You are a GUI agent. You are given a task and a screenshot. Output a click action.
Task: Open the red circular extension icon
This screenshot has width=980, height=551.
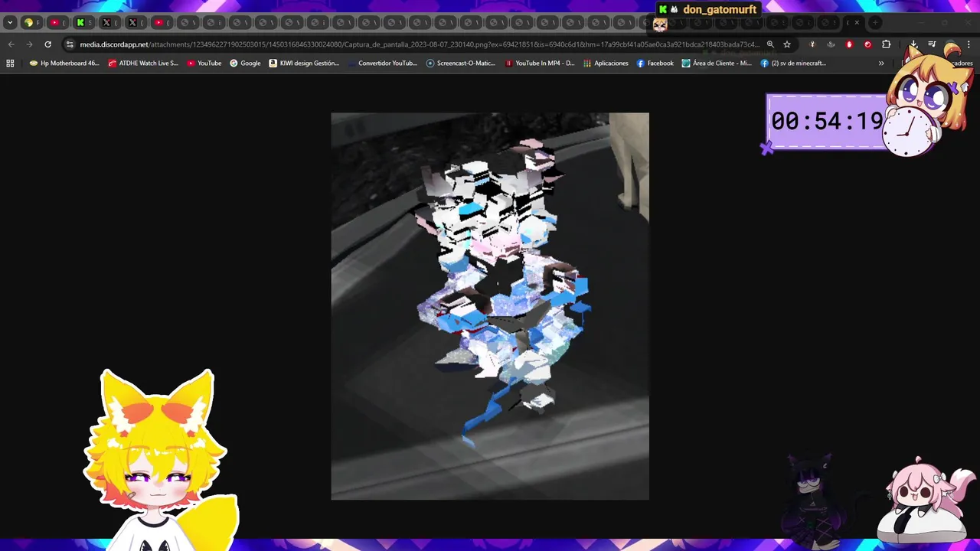(867, 44)
